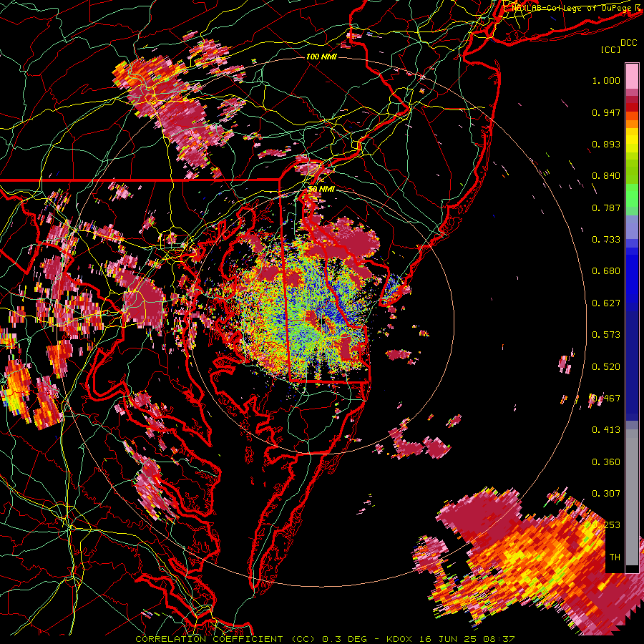Click the DCC label above the legend
This screenshot has width=644, height=644.
628,42
